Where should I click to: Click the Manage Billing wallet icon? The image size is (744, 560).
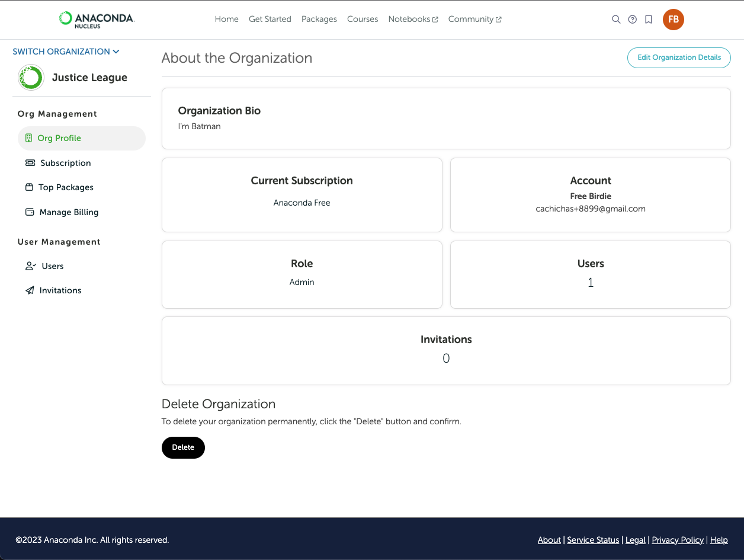click(30, 212)
